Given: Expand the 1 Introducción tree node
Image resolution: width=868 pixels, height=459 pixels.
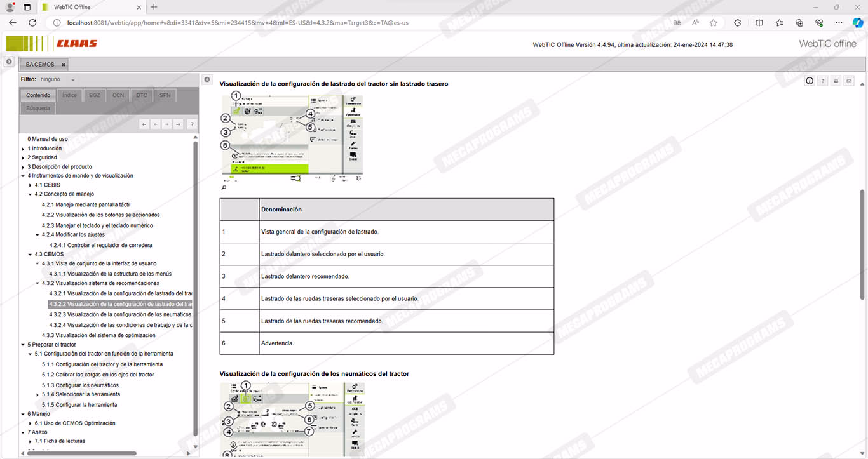Looking at the screenshot, I should click(x=24, y=149).
